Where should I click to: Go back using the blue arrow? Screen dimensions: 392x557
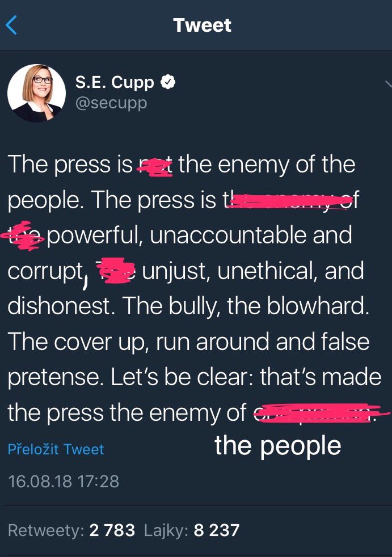[11, 25]
